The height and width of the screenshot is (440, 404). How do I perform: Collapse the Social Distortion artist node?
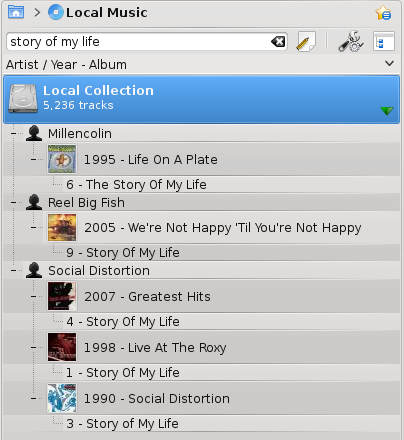(13, 270)
